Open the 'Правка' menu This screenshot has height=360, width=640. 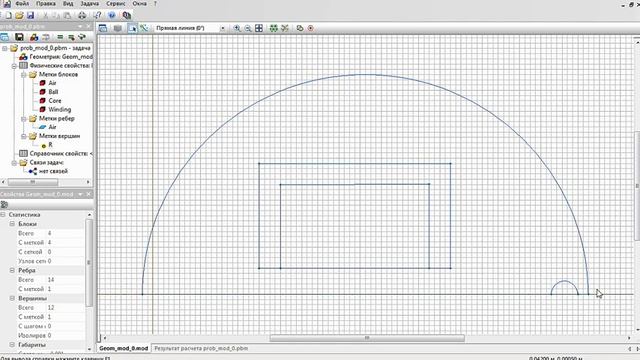point(46,3)
